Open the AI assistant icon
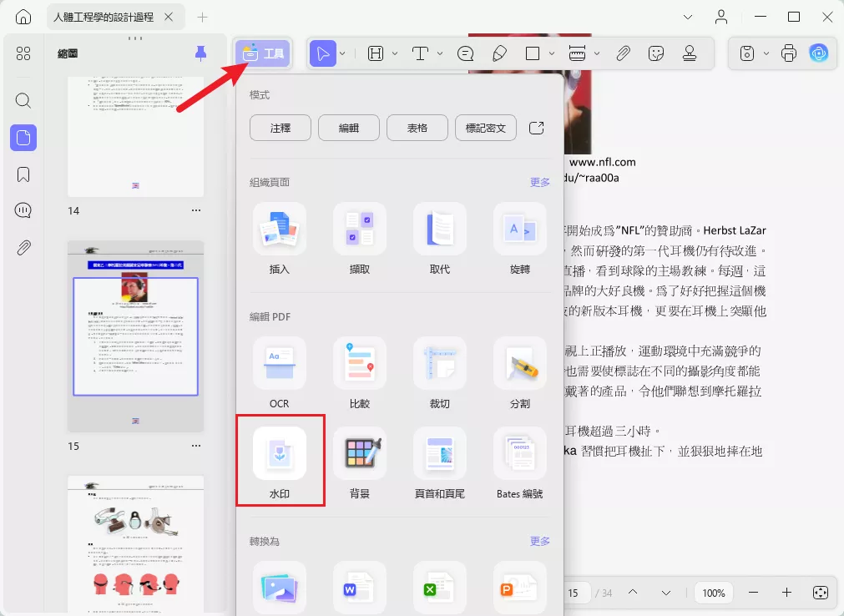The image size is (844, 616). pos(819,53)
